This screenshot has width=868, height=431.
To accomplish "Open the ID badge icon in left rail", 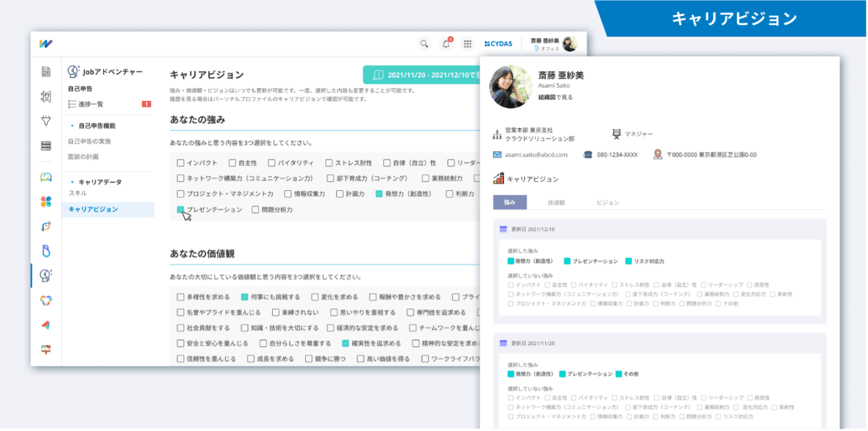I will (46, 96).
